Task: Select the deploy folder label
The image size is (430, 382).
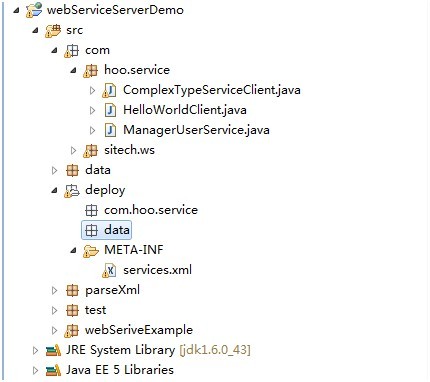Action: click(105, 190)
